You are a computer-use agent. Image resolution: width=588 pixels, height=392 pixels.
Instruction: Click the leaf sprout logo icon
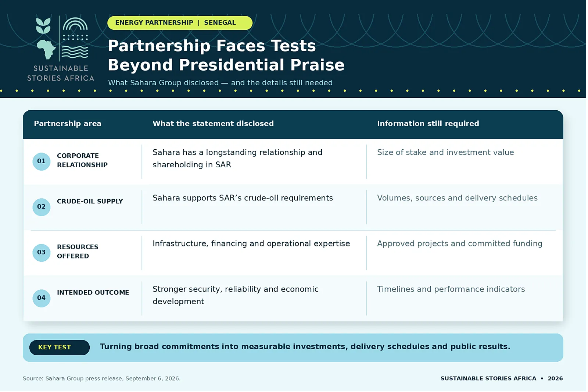coord(43,26)
